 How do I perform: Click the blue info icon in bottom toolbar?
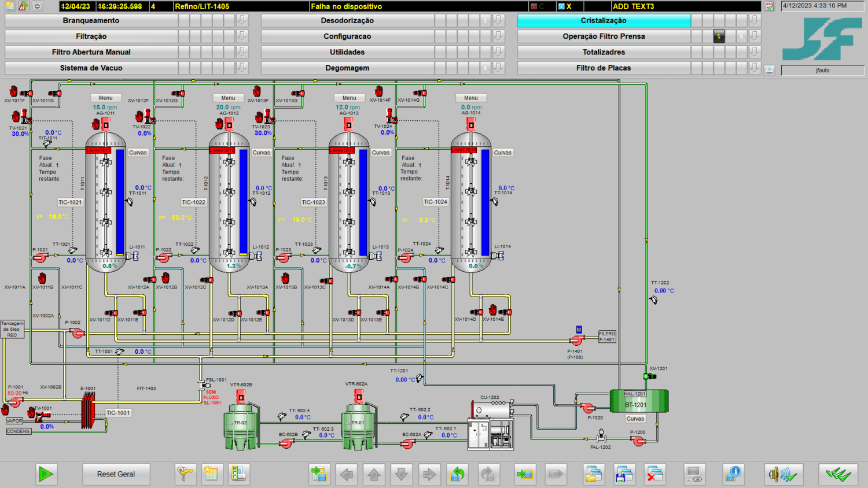[733, 474]
